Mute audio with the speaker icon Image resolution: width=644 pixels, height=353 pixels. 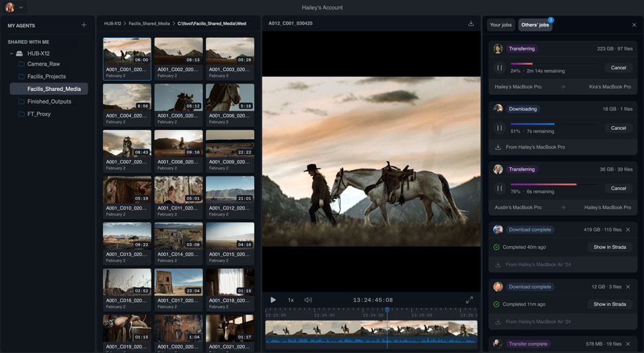[308, 300]
